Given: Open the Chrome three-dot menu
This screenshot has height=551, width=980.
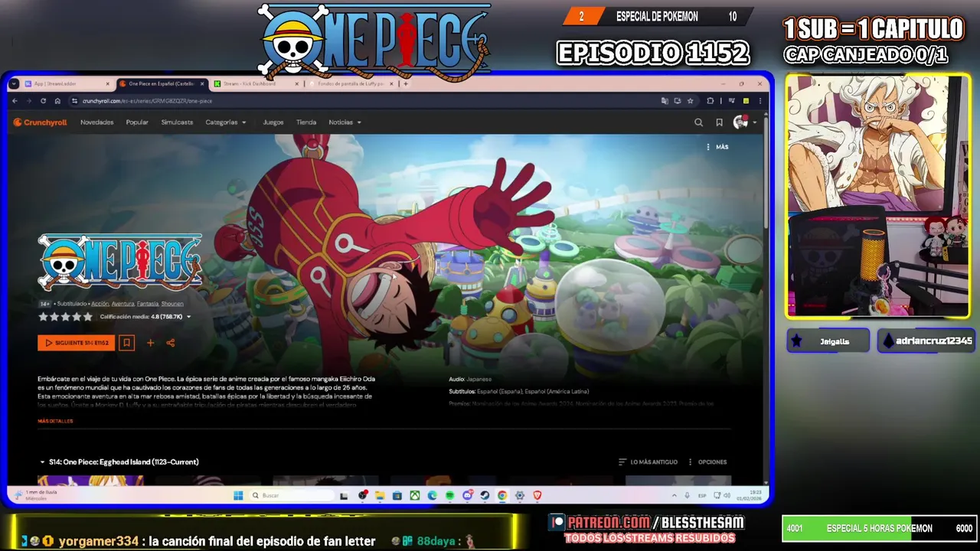Looking at the screenshot, I should [x=759, y=101].
